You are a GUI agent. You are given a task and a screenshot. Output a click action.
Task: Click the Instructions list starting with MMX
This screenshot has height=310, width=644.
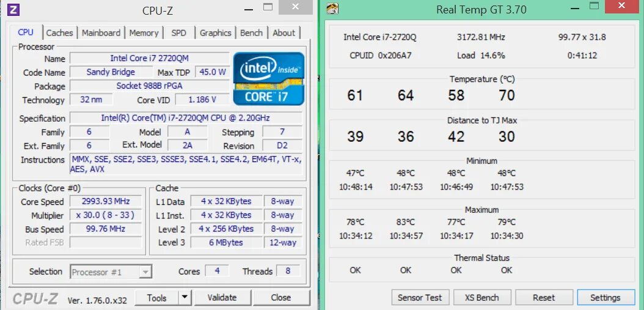[x=186, y=164]
